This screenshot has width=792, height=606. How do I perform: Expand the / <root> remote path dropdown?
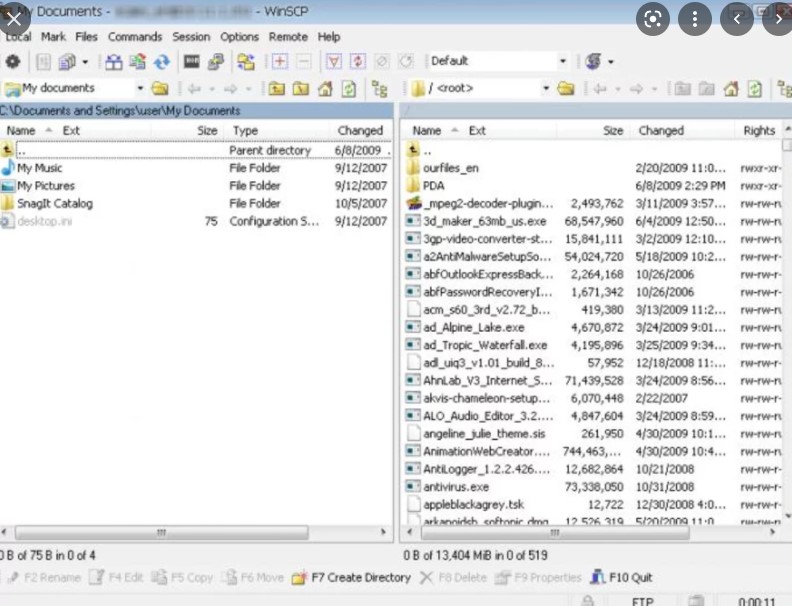[x=546, y=88]
